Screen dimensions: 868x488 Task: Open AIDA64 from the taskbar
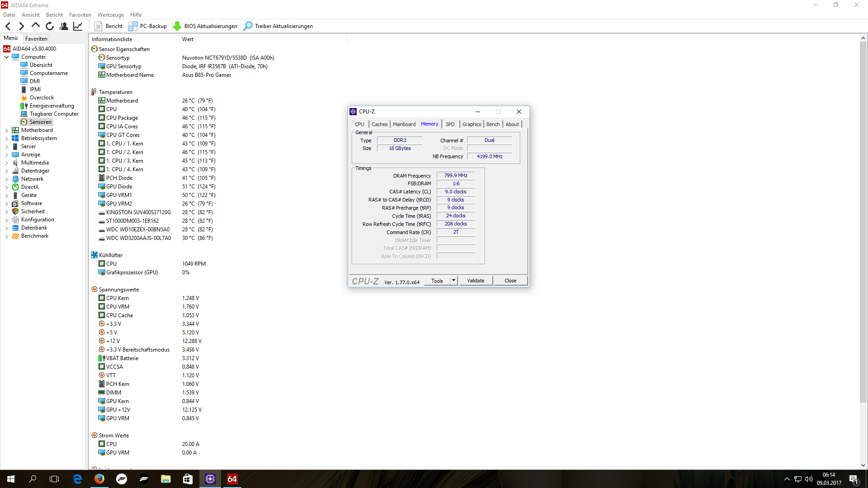click(x=232, y=479)
